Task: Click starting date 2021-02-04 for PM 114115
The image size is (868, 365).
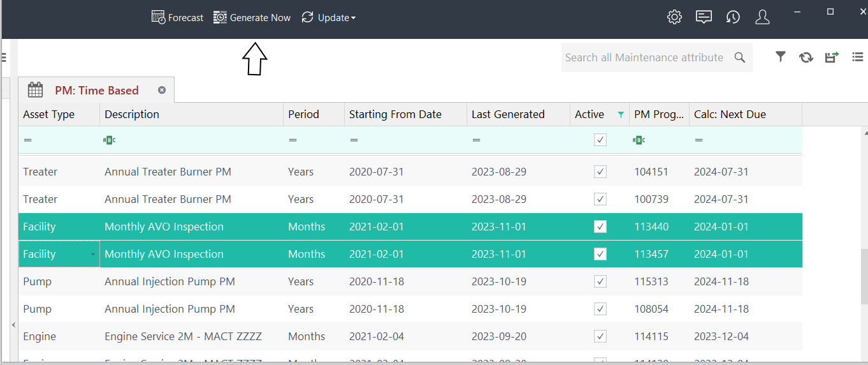Action: 377,336
